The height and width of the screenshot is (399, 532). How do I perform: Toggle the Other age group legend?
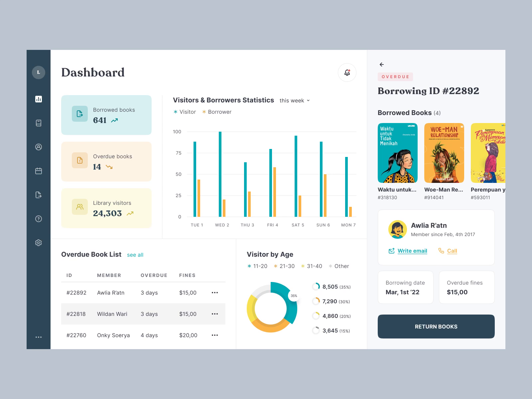pos(339,266)
